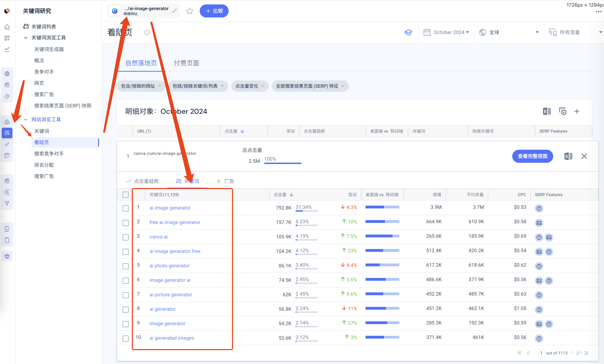The width and height of the screenshot is (604, 364).
Task: Check the box for 'canva ai'
Action: (x=125, y=237)
